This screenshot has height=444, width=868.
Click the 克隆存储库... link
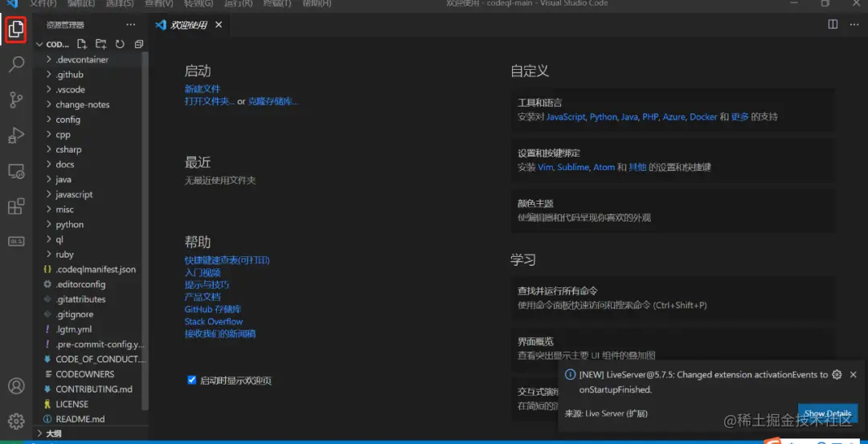pyautogui.click(x=273, y=101)
